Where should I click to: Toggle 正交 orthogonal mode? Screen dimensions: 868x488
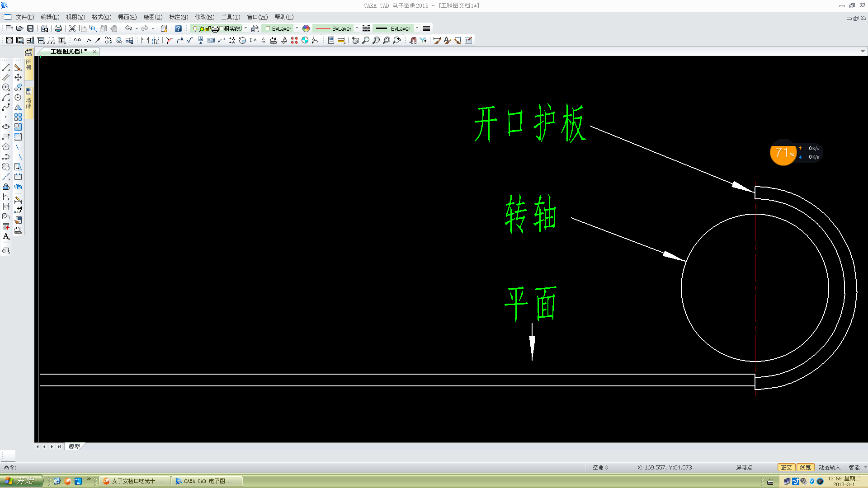786,468
